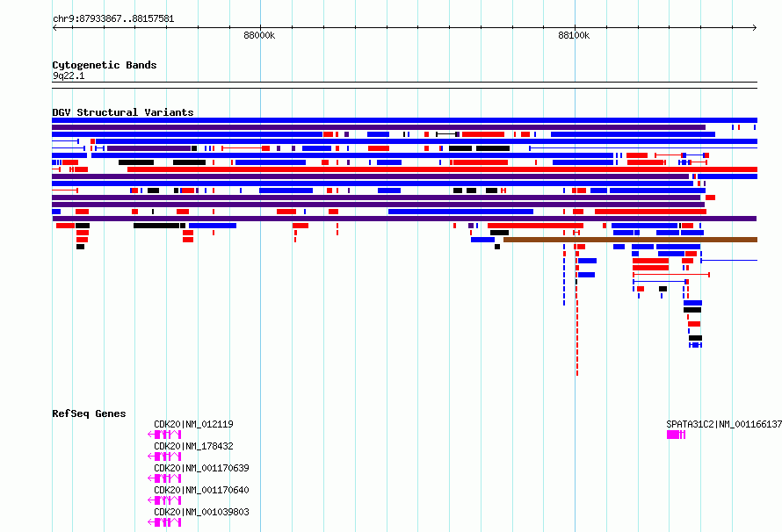
Task: Click the CDK20|NM_001039803 gene label
Action: point(201,512)
